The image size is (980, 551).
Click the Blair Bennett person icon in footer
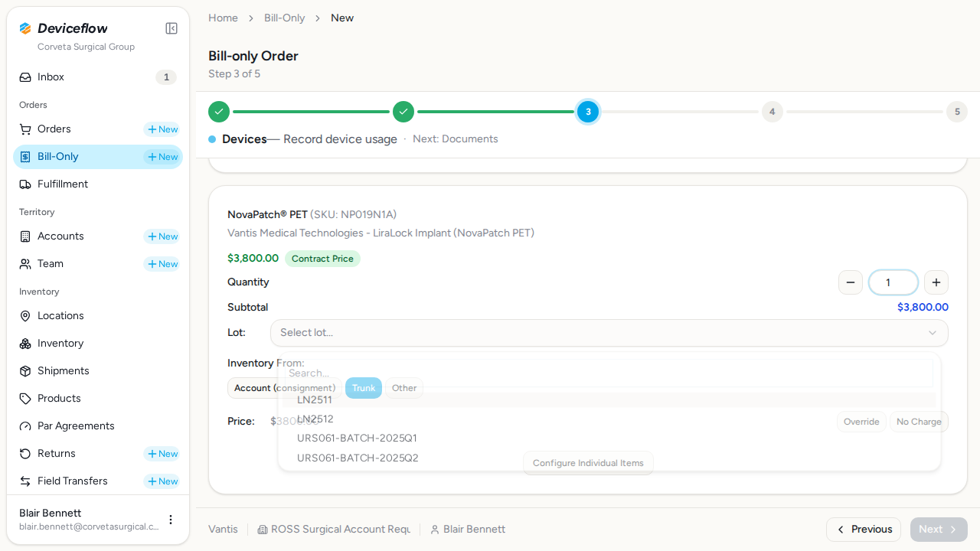(435, 530)
